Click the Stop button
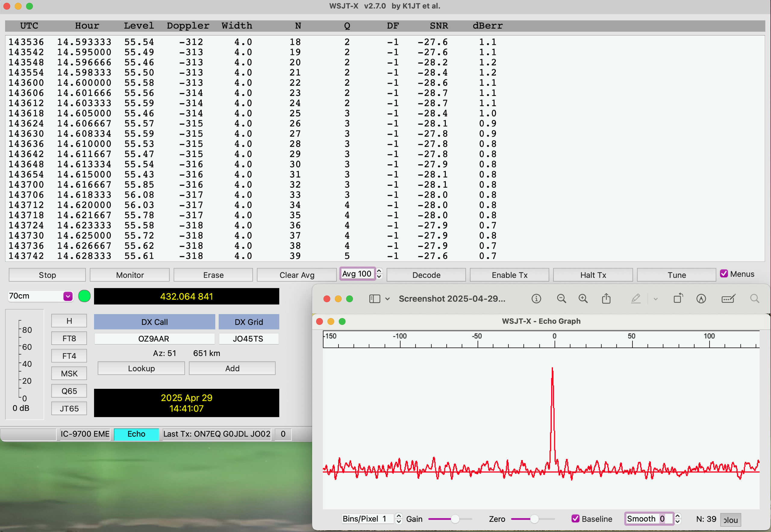 tap(47, 275)
